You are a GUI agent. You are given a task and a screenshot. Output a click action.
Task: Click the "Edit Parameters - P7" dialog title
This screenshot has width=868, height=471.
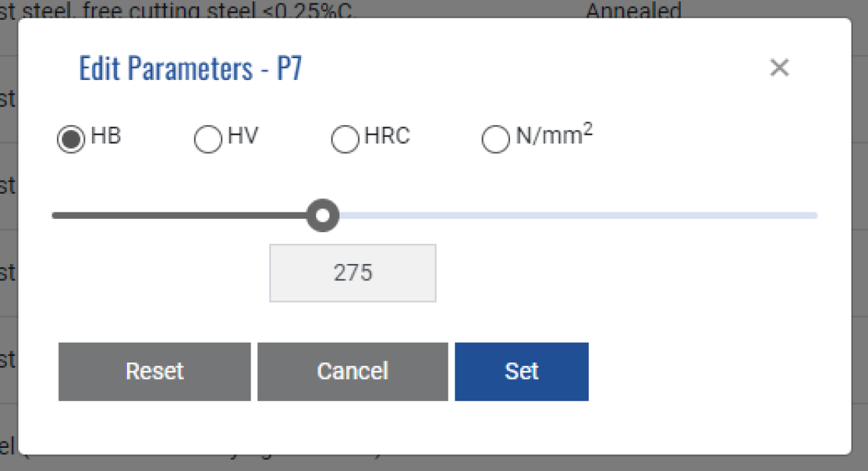click(191, 68)
